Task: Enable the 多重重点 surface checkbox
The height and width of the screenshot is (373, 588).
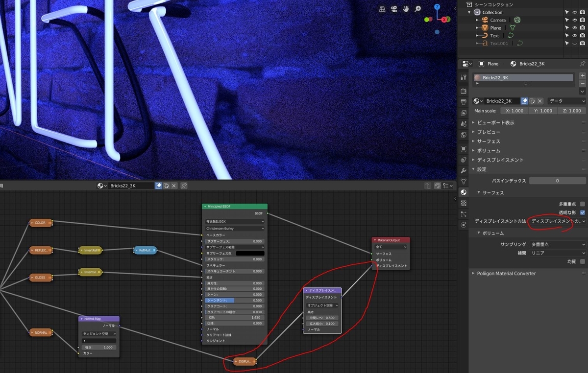Action: [583, 204]
